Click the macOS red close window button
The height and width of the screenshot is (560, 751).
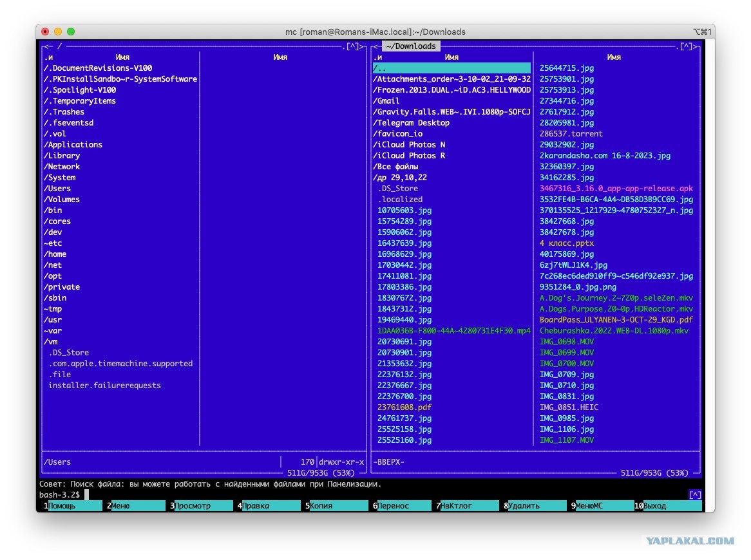45,32
